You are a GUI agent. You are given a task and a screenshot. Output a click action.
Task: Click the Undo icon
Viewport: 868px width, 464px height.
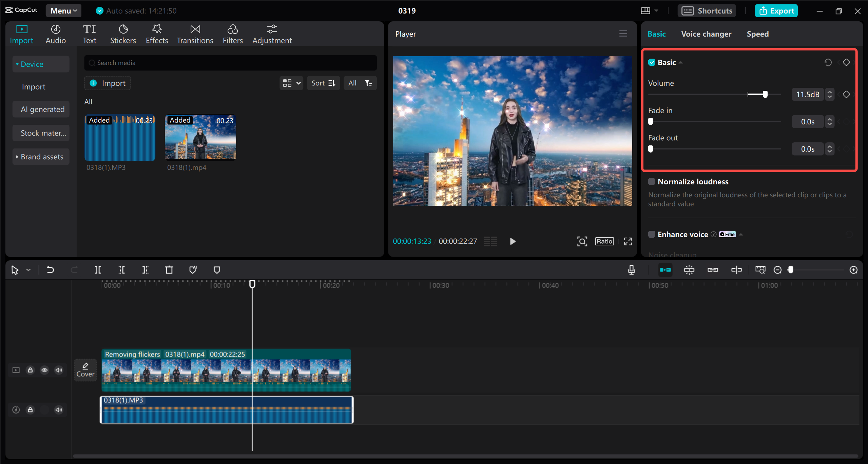coord(50,270)
